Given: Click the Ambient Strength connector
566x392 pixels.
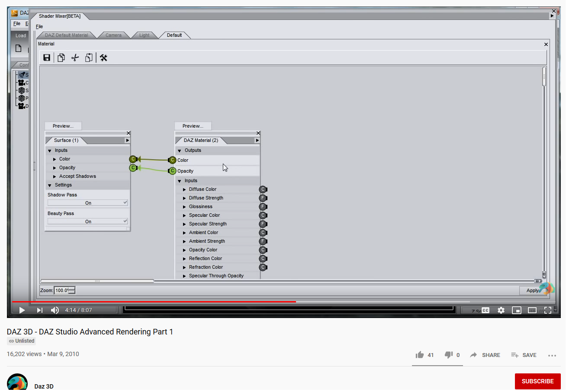Looking at the screenshot, I should tap(263, 241).
